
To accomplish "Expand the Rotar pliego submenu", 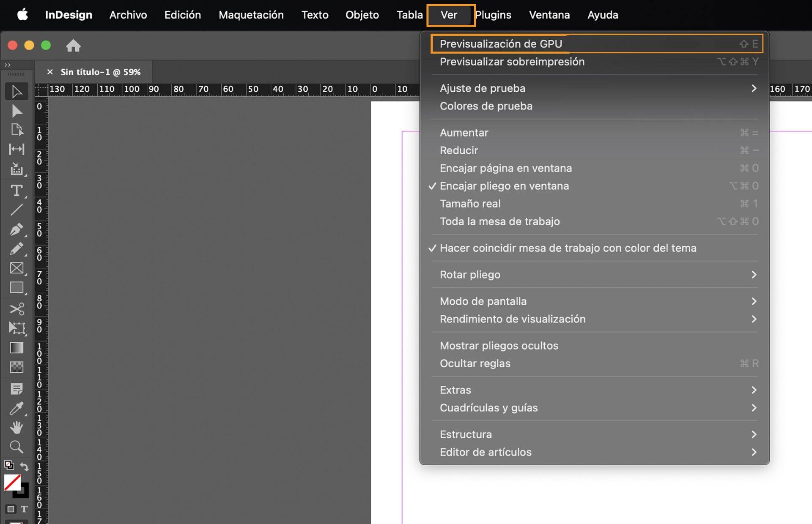I will 470,275.
